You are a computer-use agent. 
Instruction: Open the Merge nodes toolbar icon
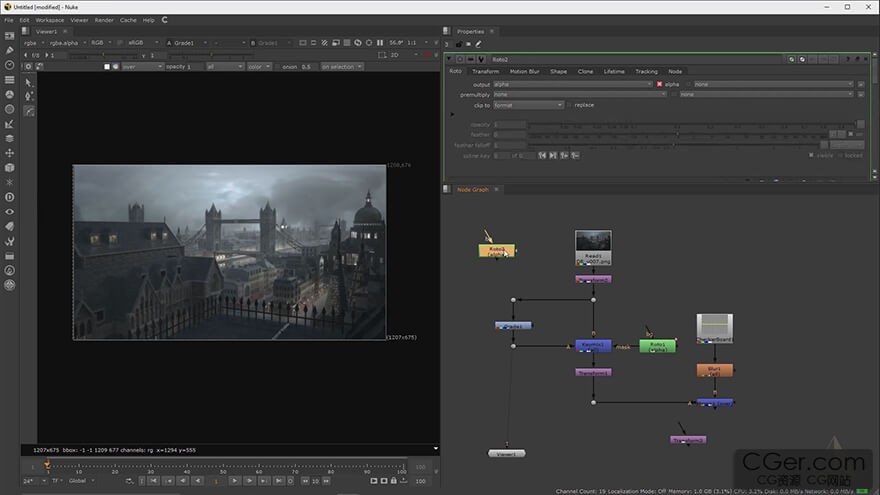(x=10, y=138)
